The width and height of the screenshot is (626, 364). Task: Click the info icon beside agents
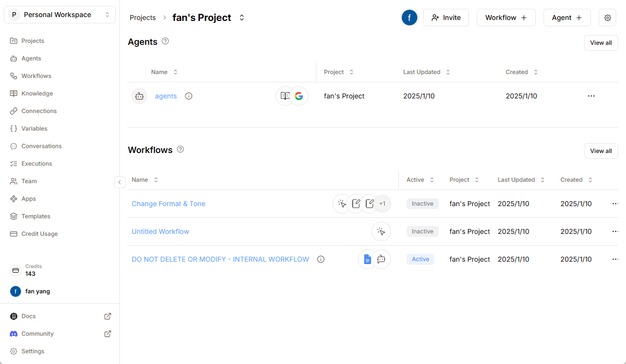[x=189, y=96]
